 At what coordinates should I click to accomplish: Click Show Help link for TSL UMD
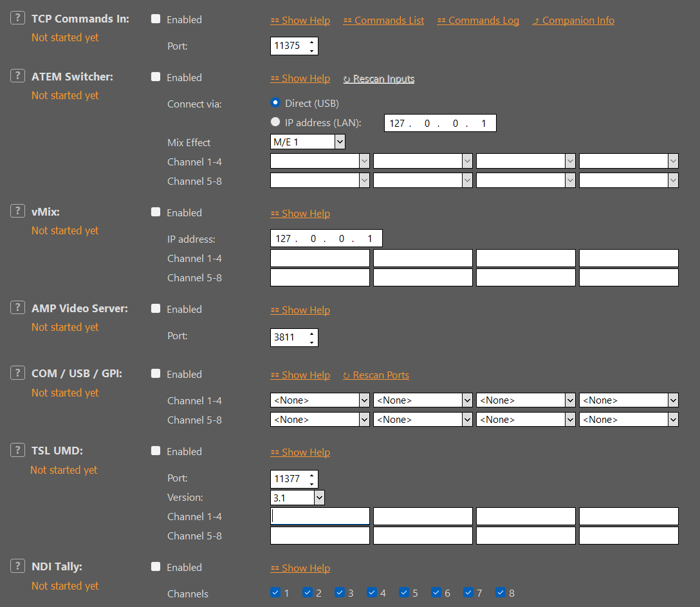pos(300,453)
